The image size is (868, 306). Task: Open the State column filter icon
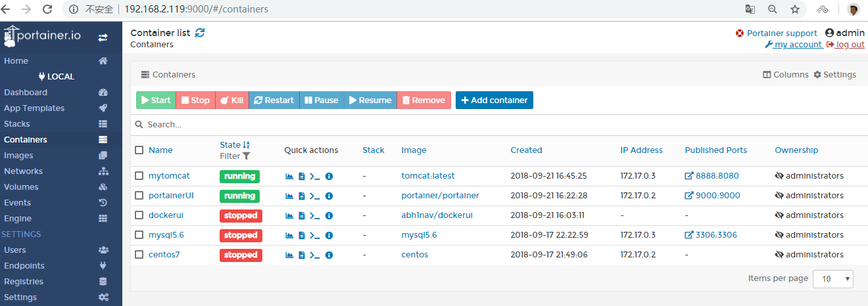tap(246, 156)
